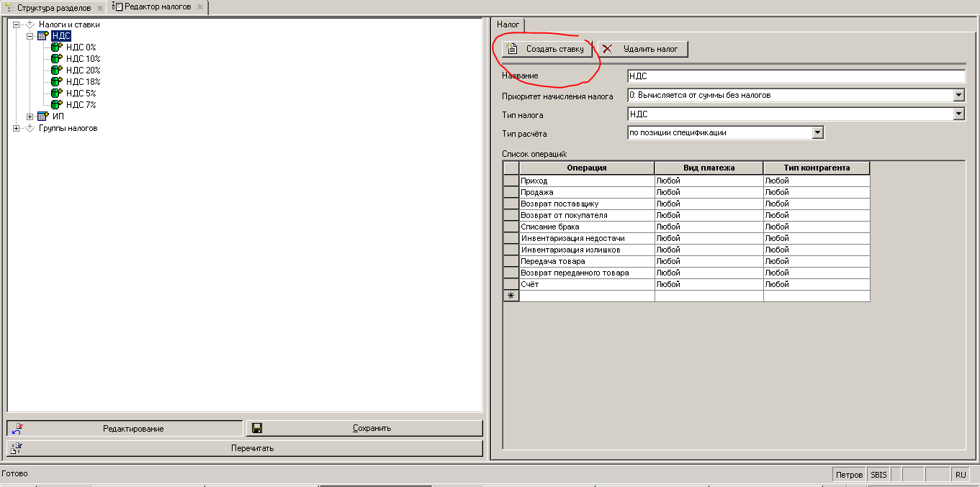Close the Редактор налогов tab
Screen dimensions: 980x487
pos(200,7)
